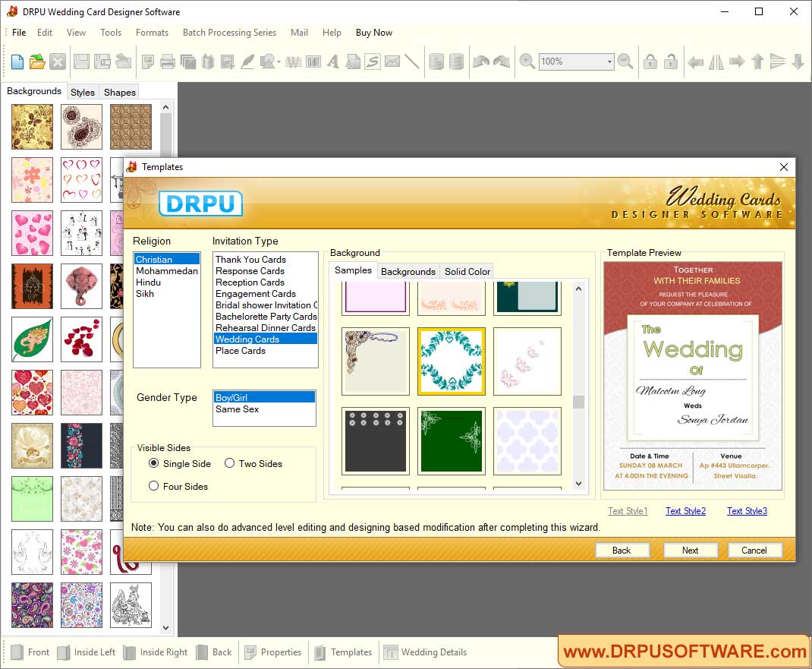Click the zoom out magnifier icon
This screenshot has height=669, width=812.
tap(625, 62)
